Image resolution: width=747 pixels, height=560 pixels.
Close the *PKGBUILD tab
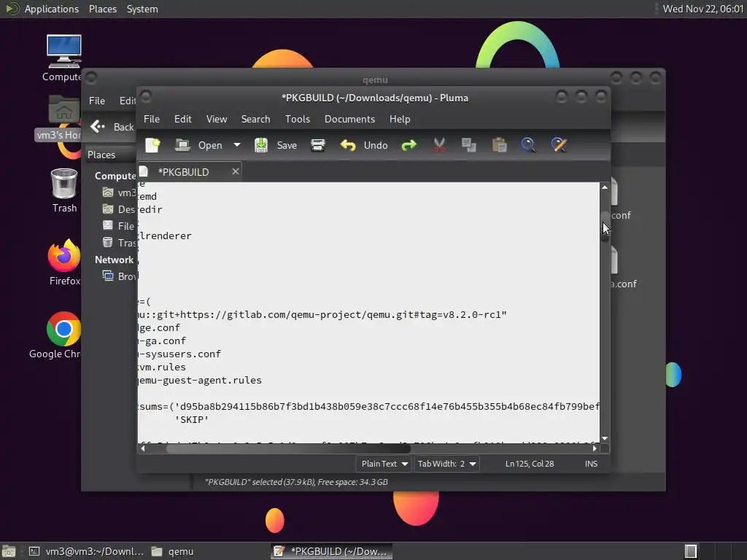click(236, 171)
